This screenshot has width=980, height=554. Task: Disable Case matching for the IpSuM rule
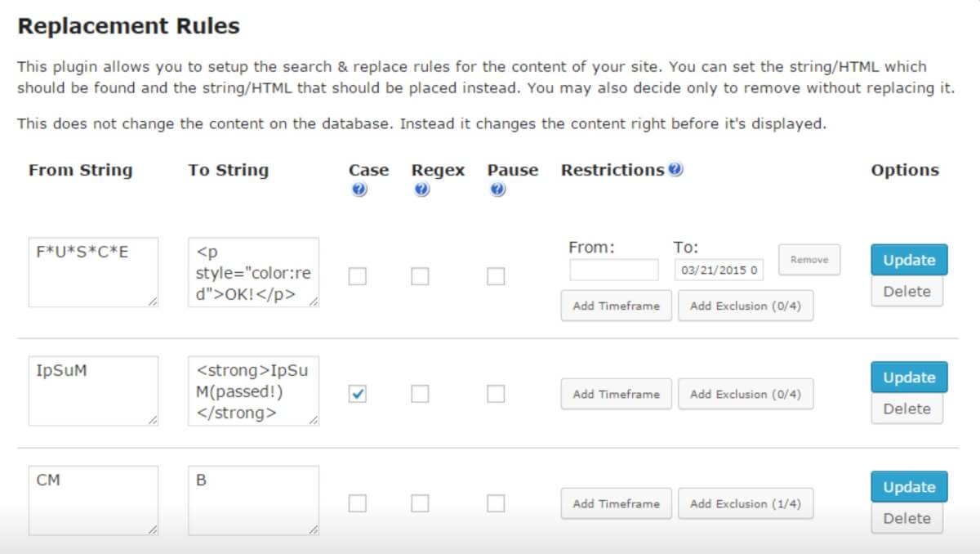358,394
